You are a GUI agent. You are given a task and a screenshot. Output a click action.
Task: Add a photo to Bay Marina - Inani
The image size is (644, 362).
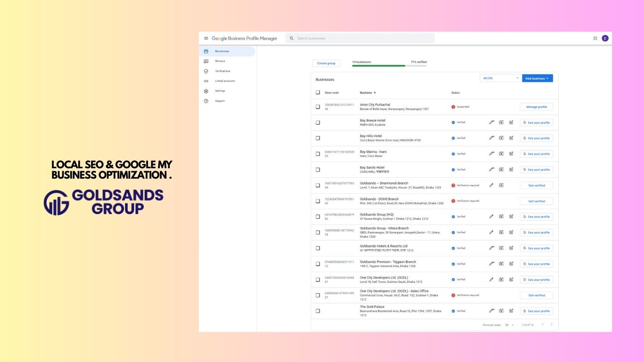[501, 154]
